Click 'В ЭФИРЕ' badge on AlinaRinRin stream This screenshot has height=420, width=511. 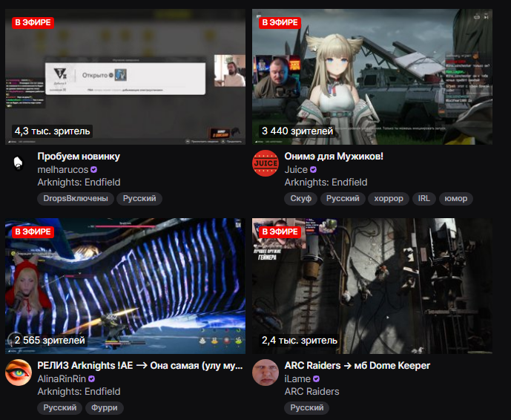point(33,232)
